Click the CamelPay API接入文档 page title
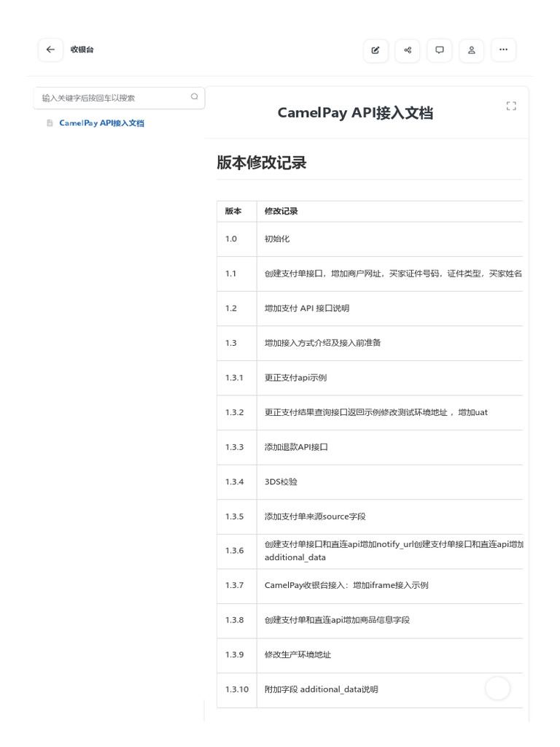The width and height of the screenshot is (560, 747). pyautogui.click(x=355, y=113)
